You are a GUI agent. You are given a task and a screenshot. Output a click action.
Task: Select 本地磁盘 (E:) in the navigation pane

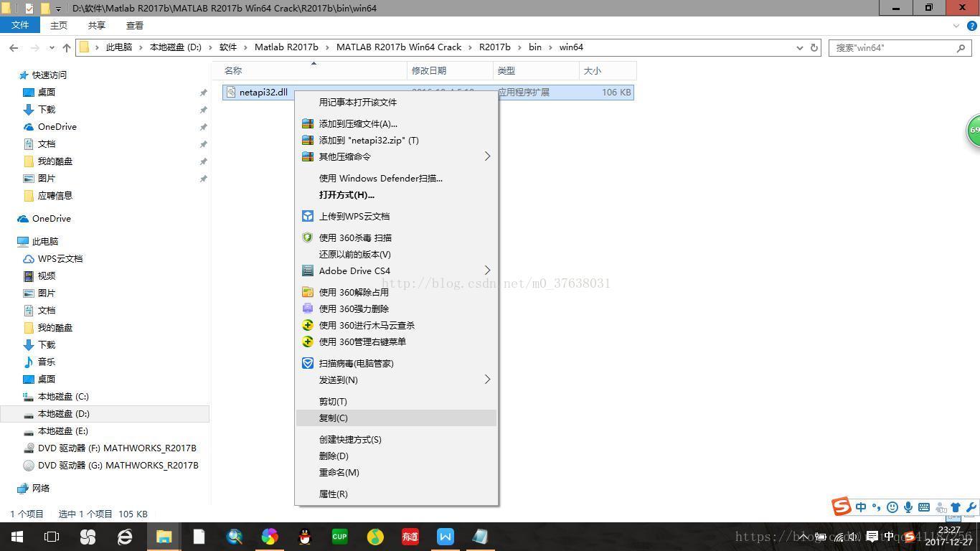[63, 430]
